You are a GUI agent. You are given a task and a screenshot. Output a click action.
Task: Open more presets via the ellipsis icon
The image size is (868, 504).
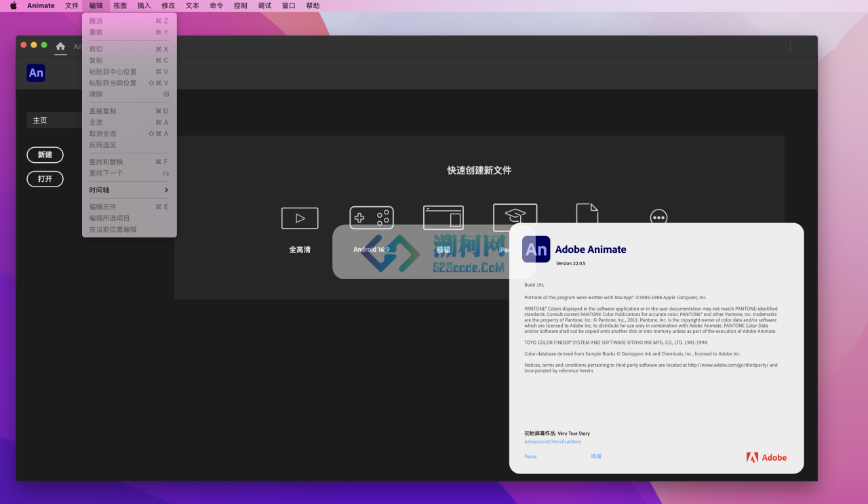(x=658, y=216)
